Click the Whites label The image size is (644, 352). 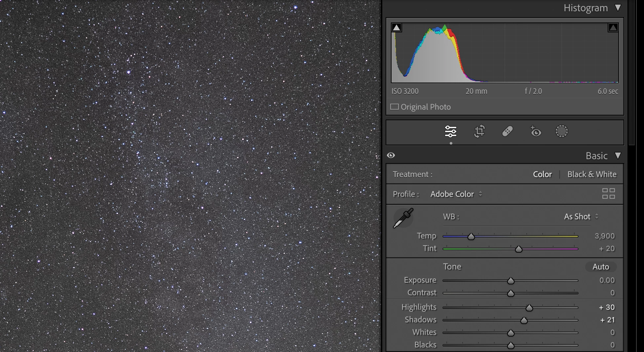click(424, 332)
